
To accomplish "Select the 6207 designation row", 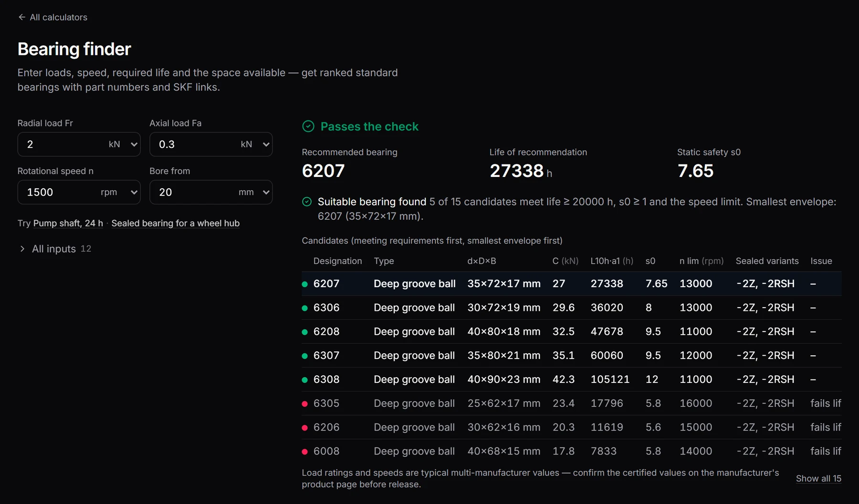I will [571, 284].
